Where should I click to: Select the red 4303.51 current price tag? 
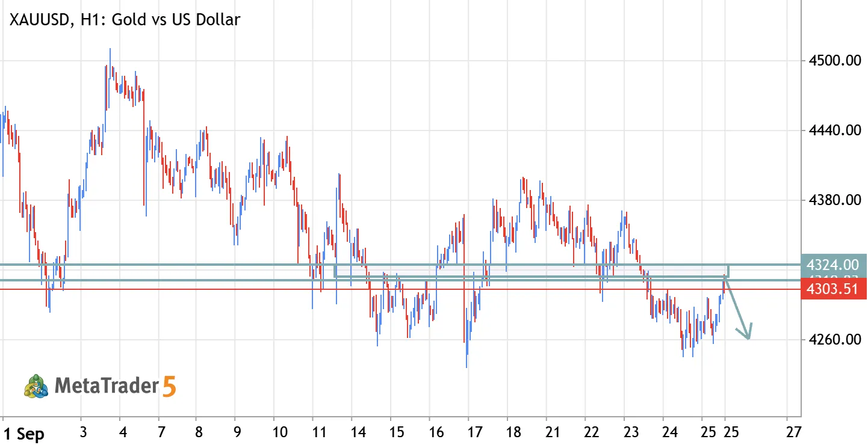point(834,289)
